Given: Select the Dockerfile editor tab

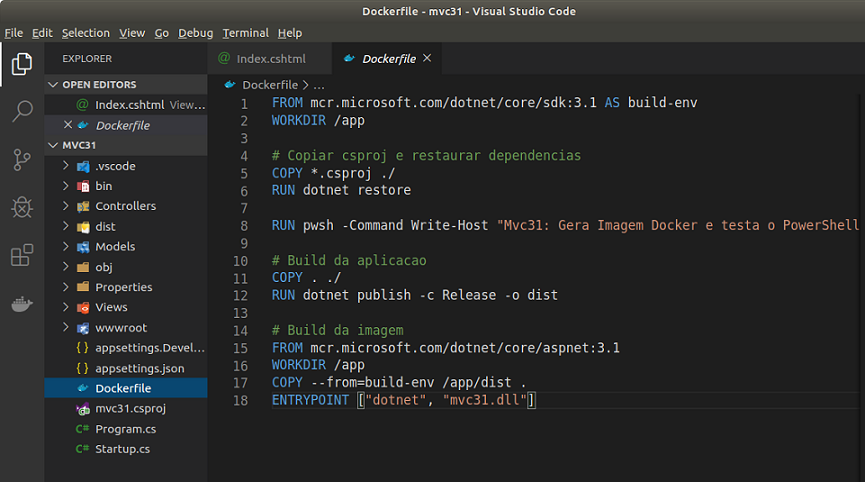Looking at the screenshot, I should (x=387, y=58).
